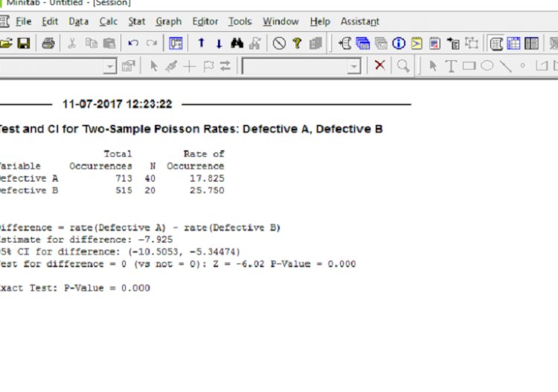Image resolution: width=558 pixels, height=392 pixels.
Task: Show the Worksheets folder blue stacked icon
Action: [x=362, y=43]
